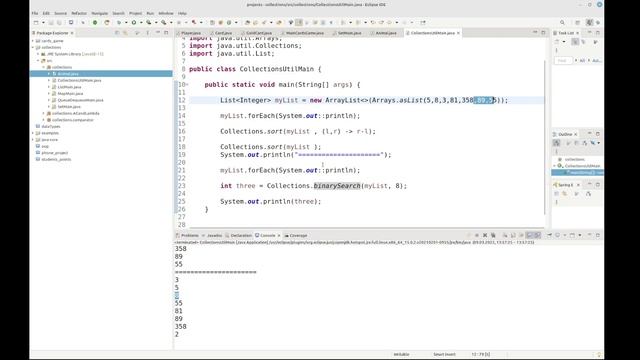Click the Open Console icon

point(572,235)
